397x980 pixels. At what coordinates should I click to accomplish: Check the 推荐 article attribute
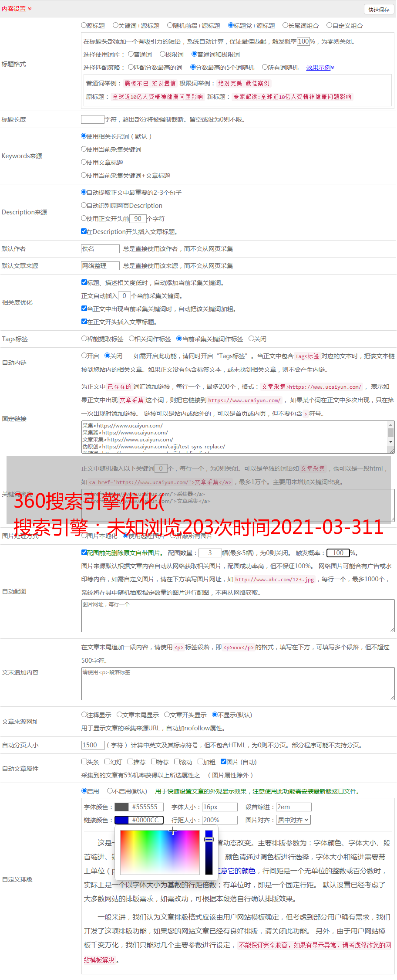130,762
